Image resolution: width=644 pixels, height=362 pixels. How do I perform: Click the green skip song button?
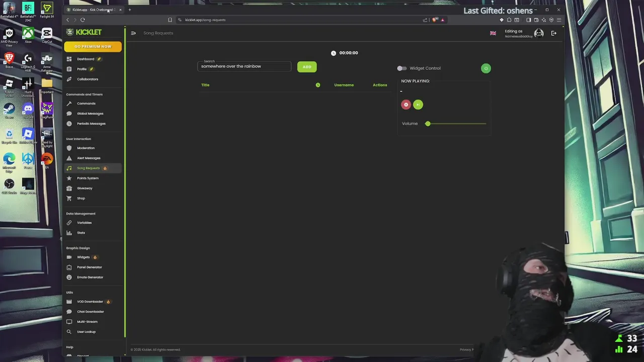[418, 105]
